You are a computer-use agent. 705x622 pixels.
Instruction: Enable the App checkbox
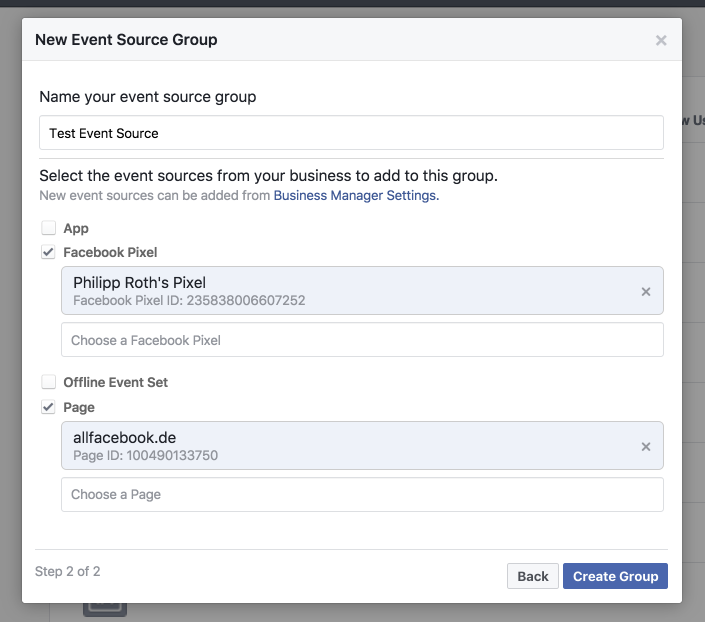pyautogui.click(x=49, y=228)
